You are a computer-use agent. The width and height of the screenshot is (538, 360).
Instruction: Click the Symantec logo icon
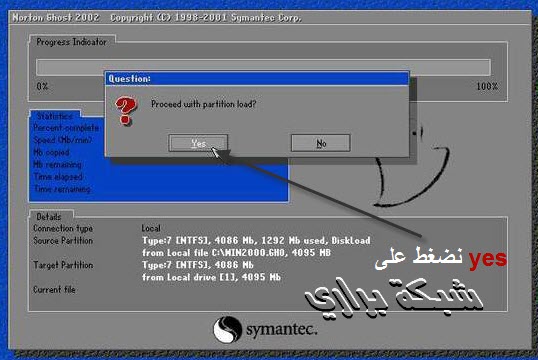(227, 329)
